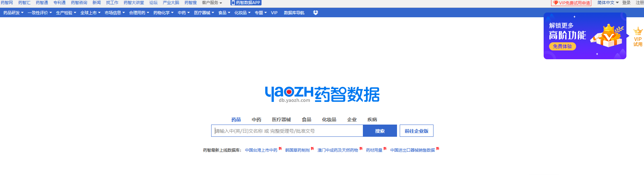Select the 疾病 search tab
The width and height of the screenshot is (644, 175).
(372, 119)
